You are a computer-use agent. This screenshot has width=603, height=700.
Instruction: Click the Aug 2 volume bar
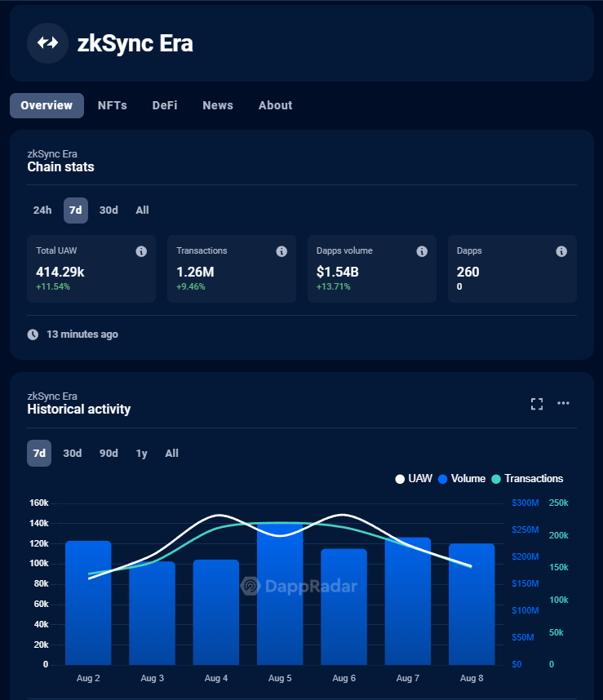[x=88, y=603]
